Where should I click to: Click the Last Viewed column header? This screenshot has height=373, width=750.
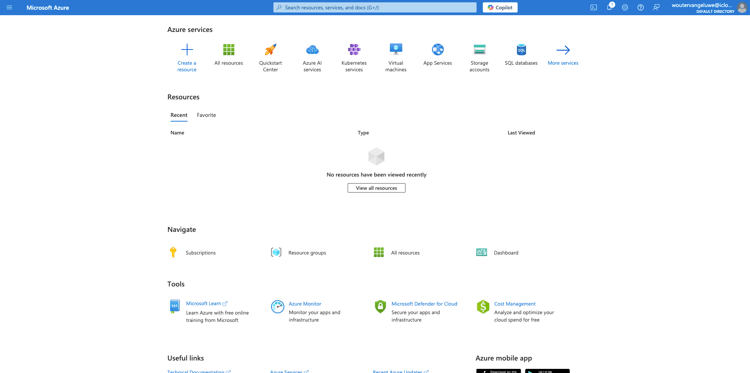point(521,133)
